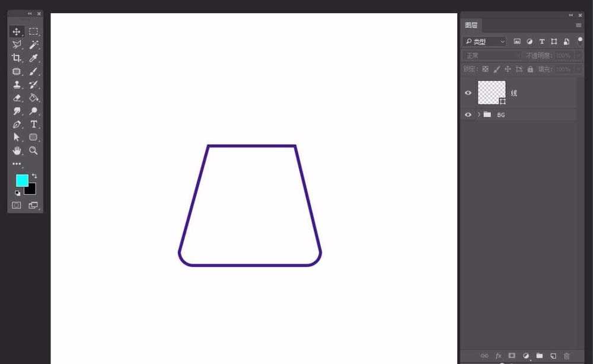The height and width of the screenshot is (364, 593).
Task: Activate the Pen tool
Action: point(17,124)
